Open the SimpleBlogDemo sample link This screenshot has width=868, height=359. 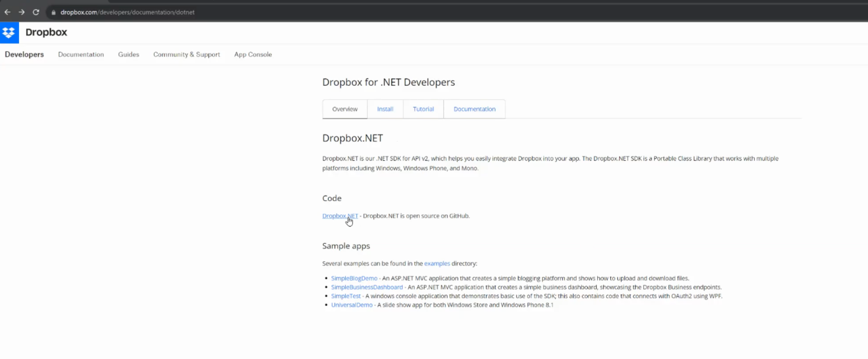point(354,278)
